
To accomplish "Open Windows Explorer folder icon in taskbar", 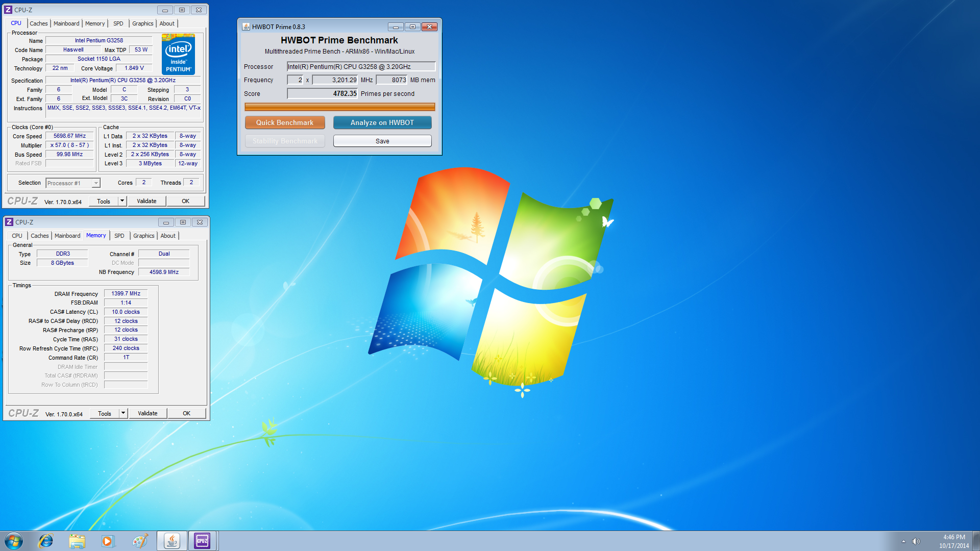I will point(77,541).
